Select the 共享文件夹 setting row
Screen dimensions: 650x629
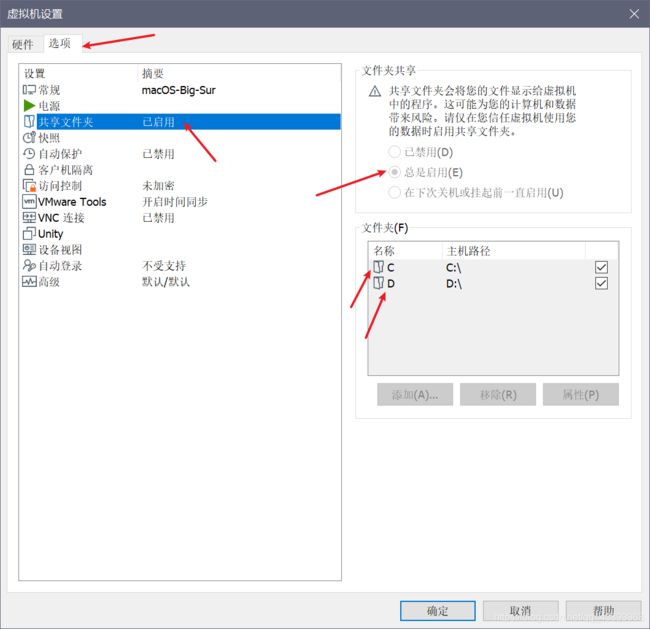181,121
